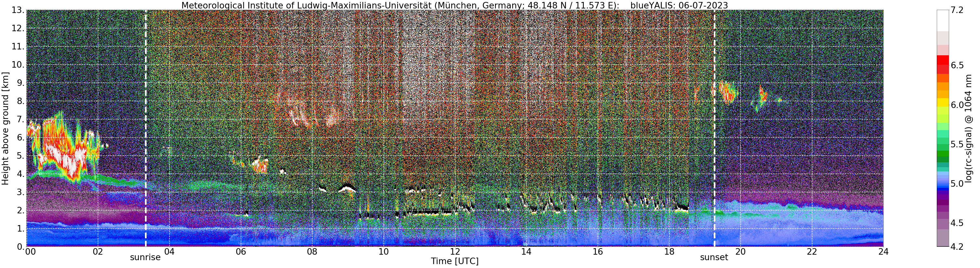Click the 'sunset' label below the axis
Viewport: 980px width, 268px height.
pos(714,257)
